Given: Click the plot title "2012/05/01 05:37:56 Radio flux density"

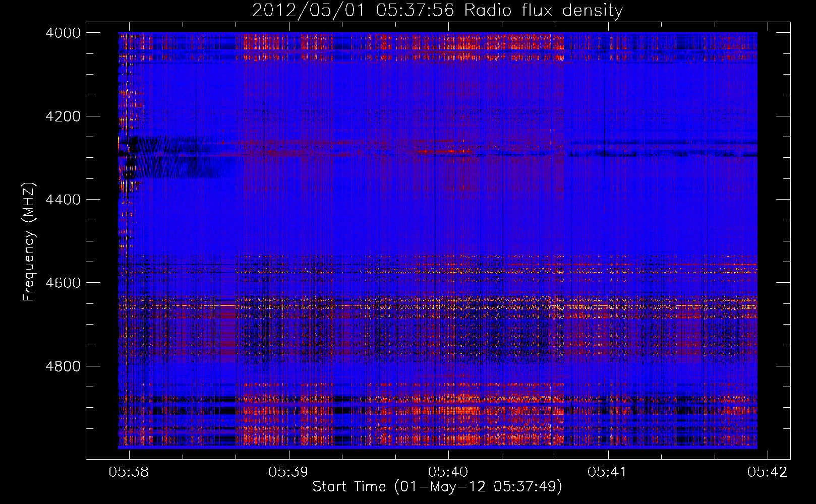Looking at the screenshot, I should pos(437,10).
